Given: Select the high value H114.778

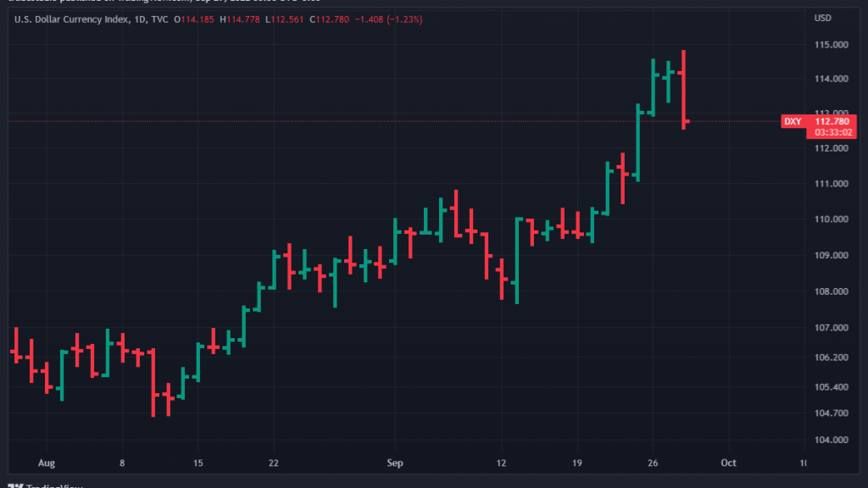Looking at the screenshot, I should (240, 19).
